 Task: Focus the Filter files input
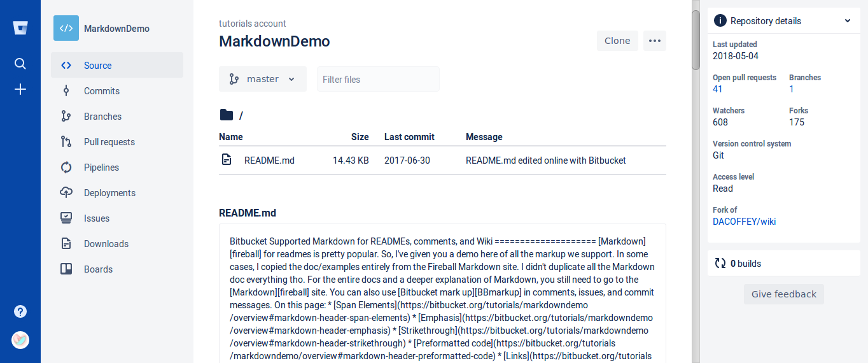[x=378, y=79]
